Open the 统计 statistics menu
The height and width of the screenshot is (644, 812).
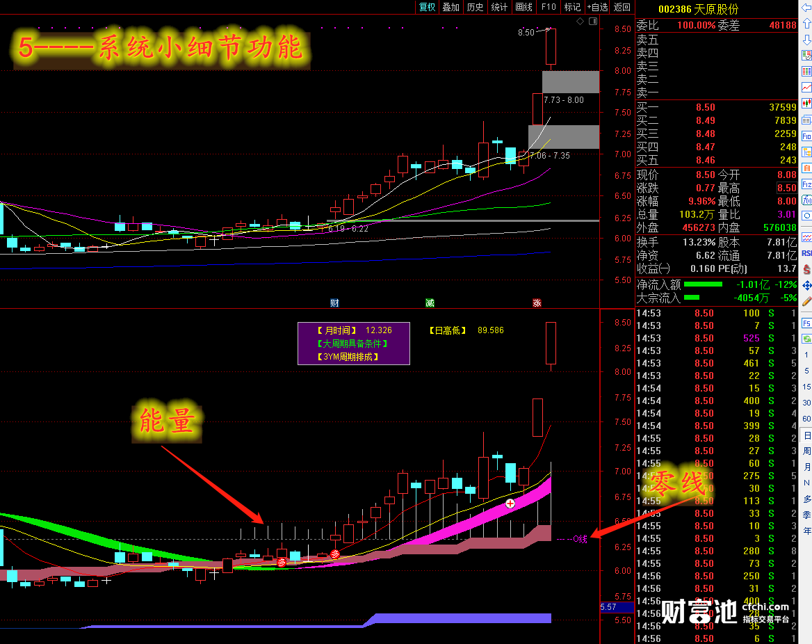tap(499, 7)
